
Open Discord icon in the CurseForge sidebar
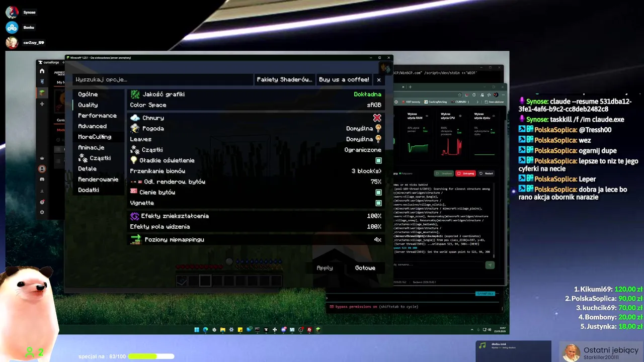tap(42, 179)
